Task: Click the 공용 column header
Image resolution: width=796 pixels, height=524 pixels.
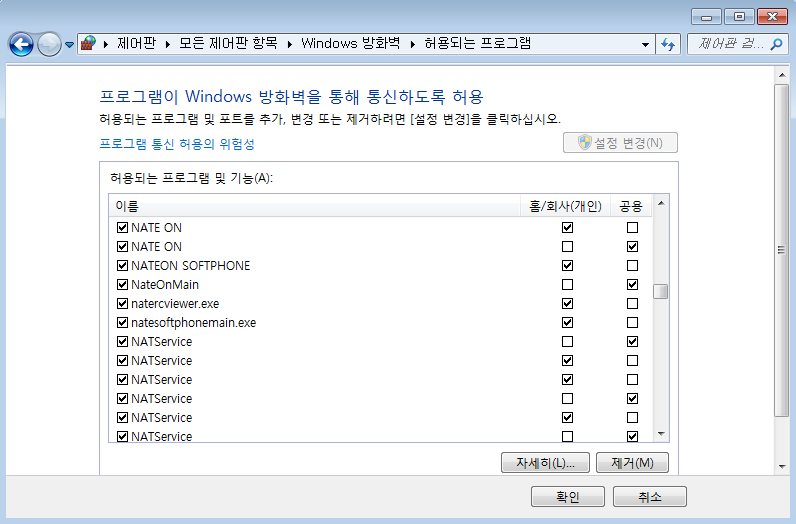Action: pos(631,206)
